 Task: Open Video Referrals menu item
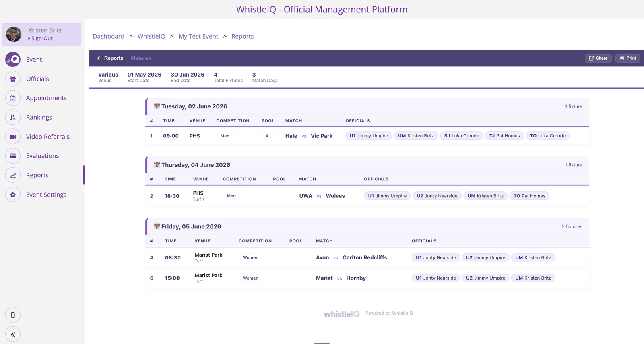[48, 137]
